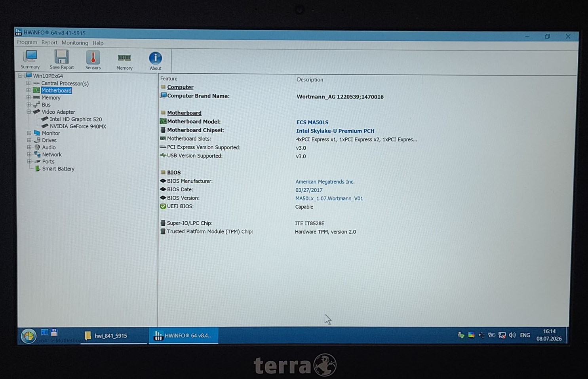This screenshot has height=379, width=588.
Task: Select the Motherboard Slots row
Action: (289, 139)
